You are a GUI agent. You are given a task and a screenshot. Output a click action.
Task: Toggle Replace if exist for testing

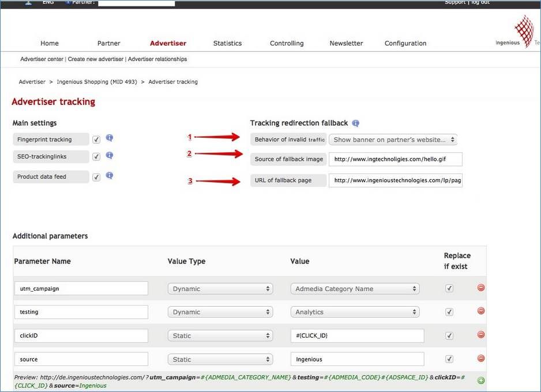pos(449,312)
